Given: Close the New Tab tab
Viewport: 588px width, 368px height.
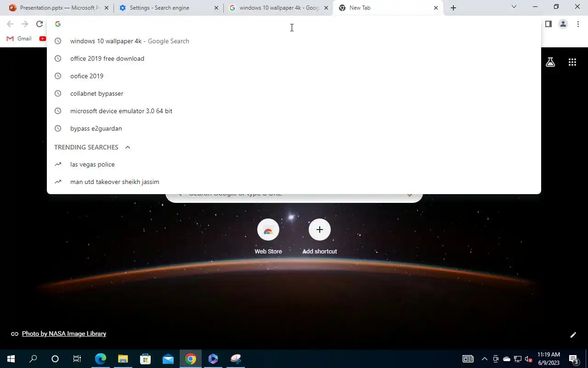Looking at the screenshot, I should (x=436, y=8).
